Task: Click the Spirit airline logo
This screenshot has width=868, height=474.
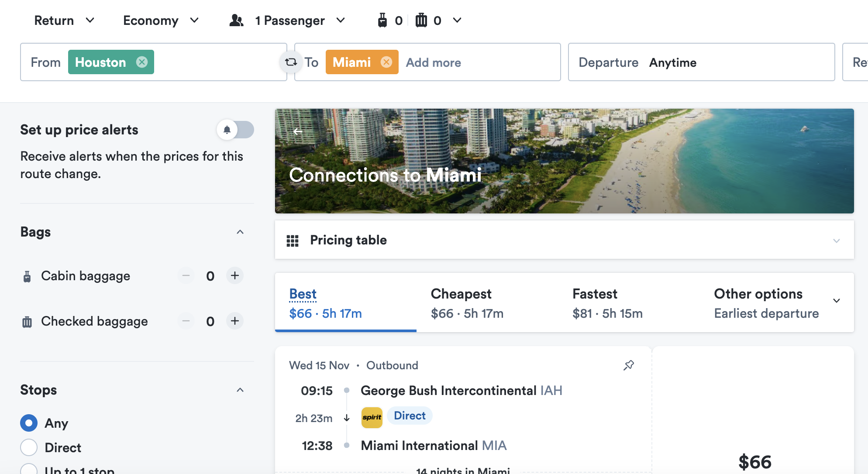Action: [x=372, y=417]
